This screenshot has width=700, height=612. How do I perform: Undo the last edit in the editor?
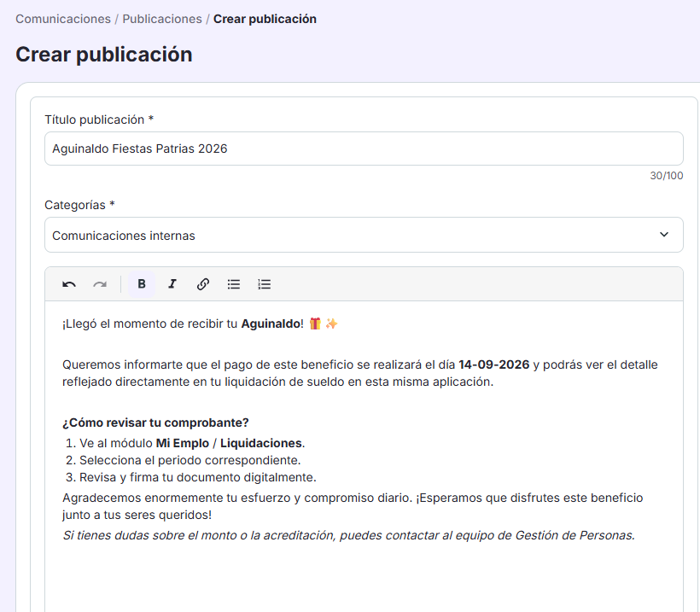pos(69,284)
